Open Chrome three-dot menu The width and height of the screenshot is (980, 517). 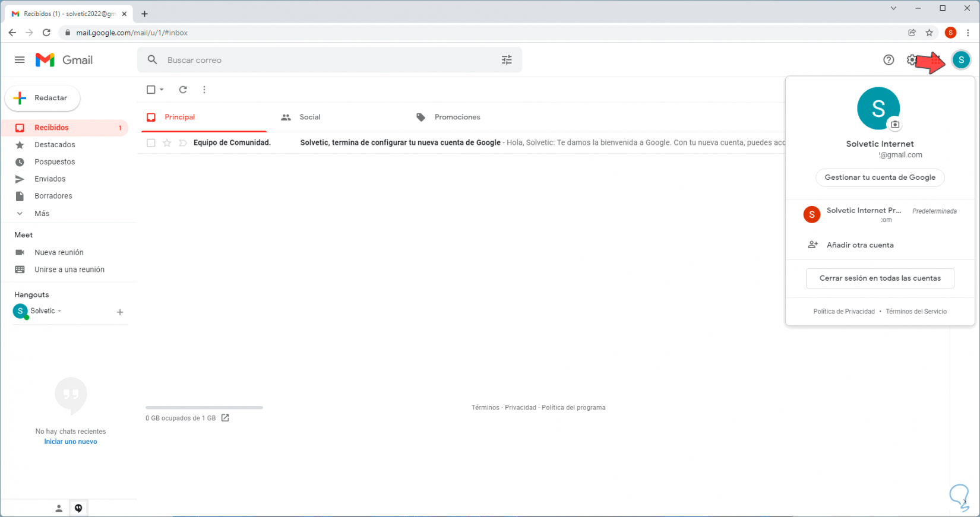(968, 33)
